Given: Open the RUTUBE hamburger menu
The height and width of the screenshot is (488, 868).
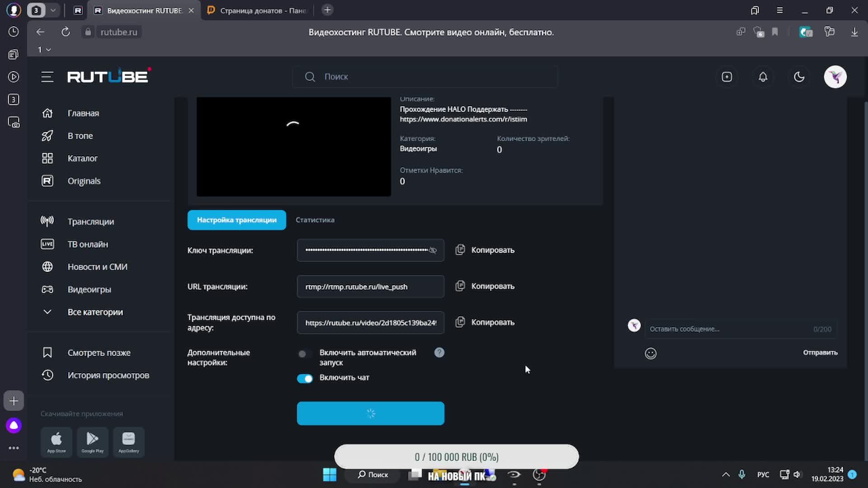Looking at the screenshot, I should point(47,77).
